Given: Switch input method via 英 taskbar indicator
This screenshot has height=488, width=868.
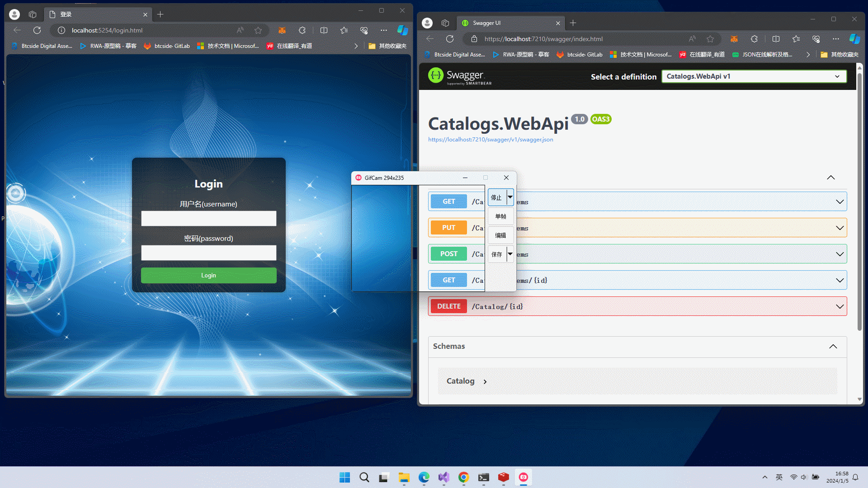Looking at the screenshot, I should tap(778, 477).
